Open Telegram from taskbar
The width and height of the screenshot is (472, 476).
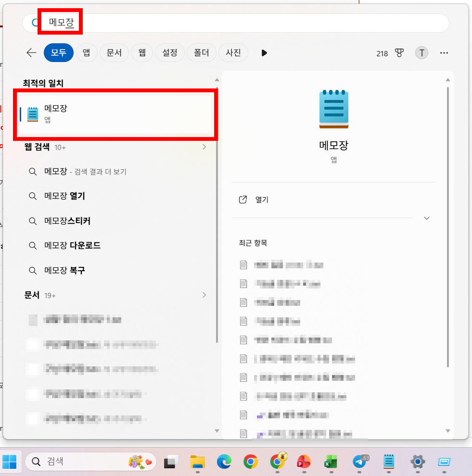click(x=360, y=462)
